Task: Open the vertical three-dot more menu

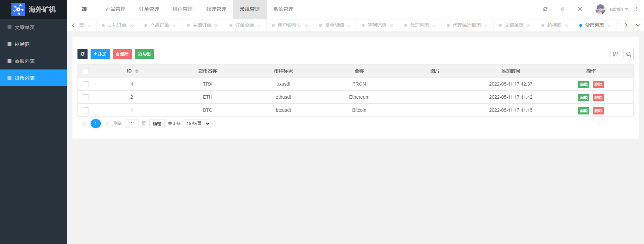Action: tap(637, 9)
